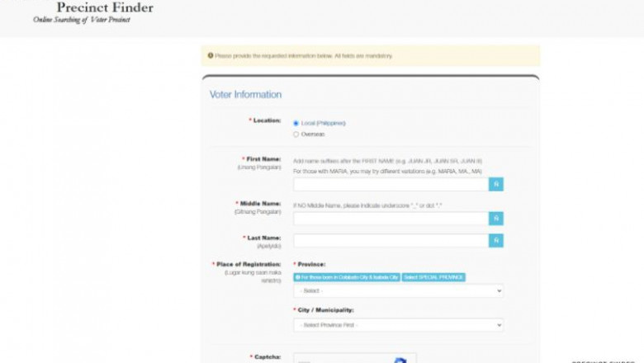Screen dimensions: 644x363
Task: Click the Cotabato City & Isabela City info badge
Action: pos(347,277)
